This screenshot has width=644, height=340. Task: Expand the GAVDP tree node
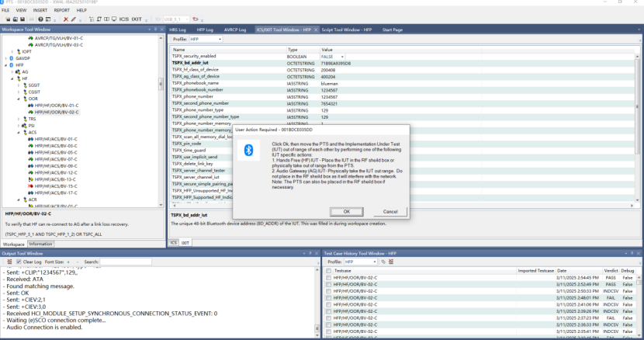[x=5, y=58]
